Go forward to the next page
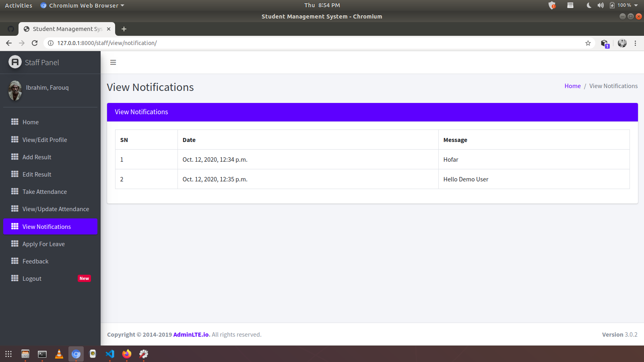Viewport: 644px width, 362px height. [22, 43]
